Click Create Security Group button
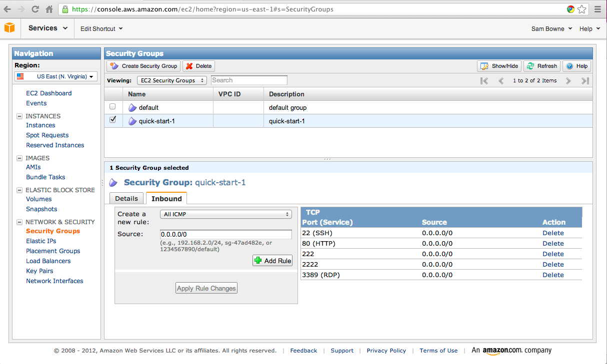Viewport: 607px width, 364px height. [144, 66]
